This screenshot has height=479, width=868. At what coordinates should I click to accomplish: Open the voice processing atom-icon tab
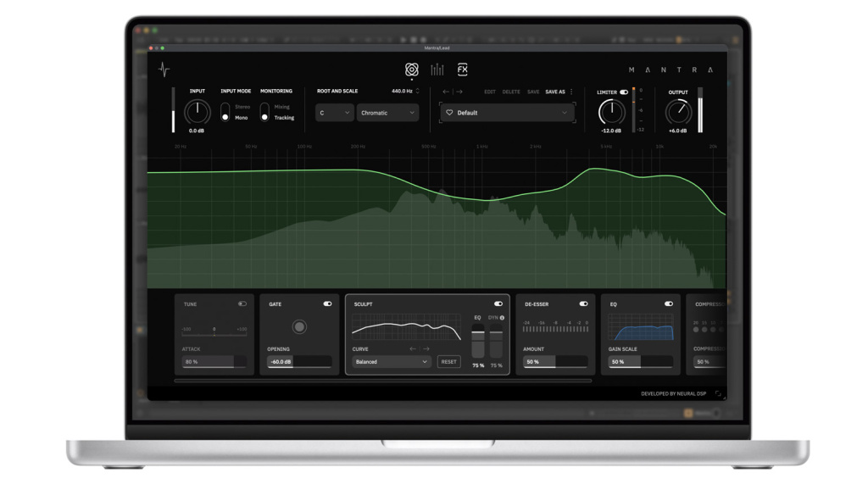coord(411,70)
